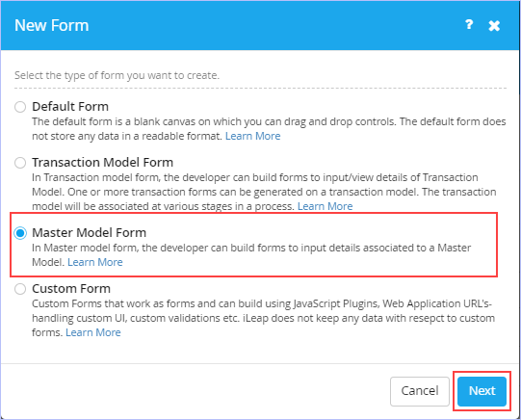This screenshot has width=521, height=420.
Task: Pick the Custom Form radio button
Action: pos(20,289)
